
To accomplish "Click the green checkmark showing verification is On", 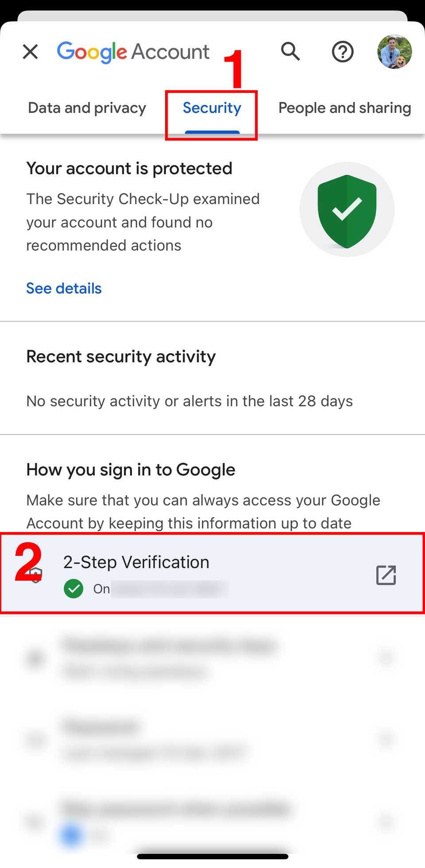I will click(x=73, y=589).
